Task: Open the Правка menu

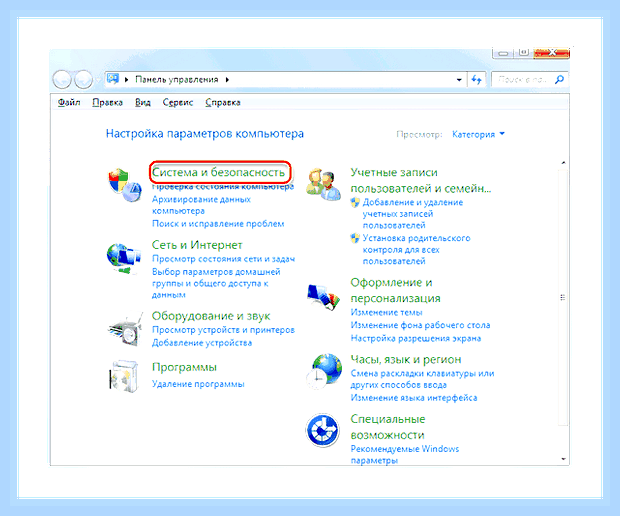Action: pyautogui.click(x=108, y=102)
